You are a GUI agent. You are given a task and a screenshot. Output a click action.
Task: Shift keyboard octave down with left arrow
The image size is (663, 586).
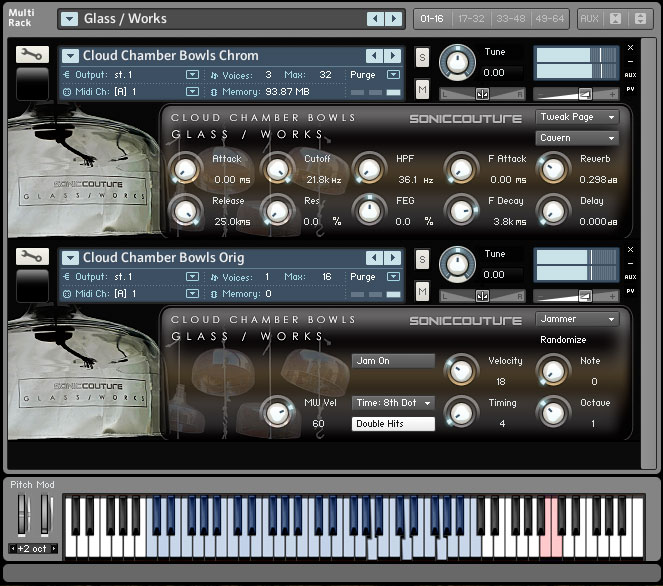(13, 548)
